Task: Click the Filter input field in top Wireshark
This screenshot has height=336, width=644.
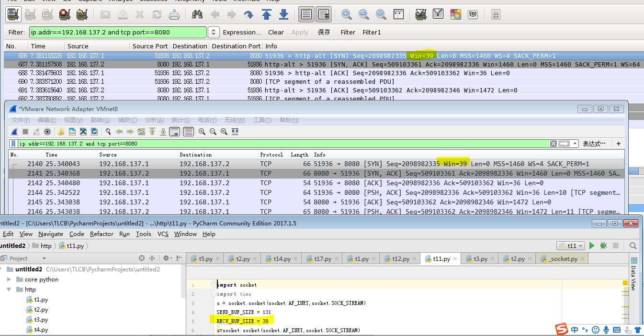Action: coord(118,32)
